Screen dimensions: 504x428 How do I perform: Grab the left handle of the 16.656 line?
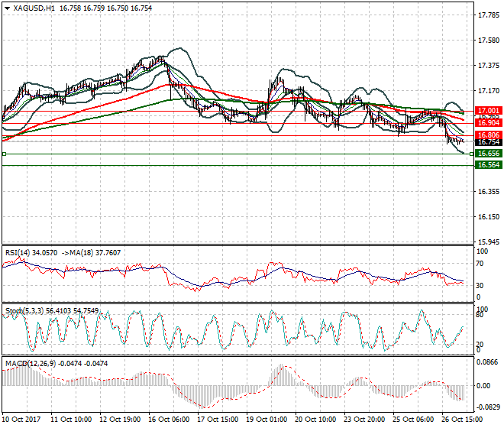tap(4, 154)
